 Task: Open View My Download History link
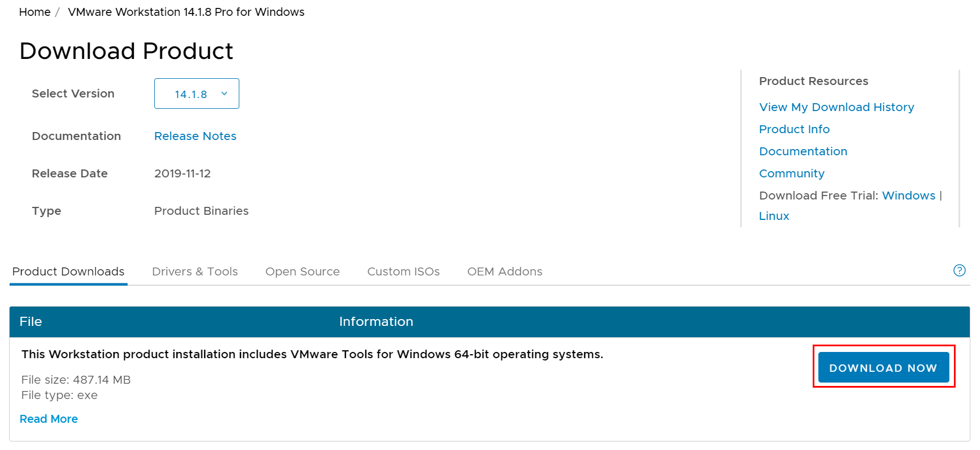837,107
